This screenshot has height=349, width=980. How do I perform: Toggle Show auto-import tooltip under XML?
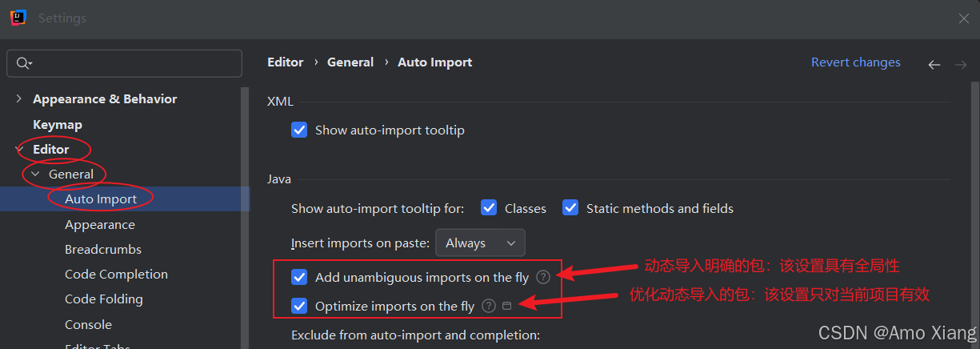tap(299, 130)
